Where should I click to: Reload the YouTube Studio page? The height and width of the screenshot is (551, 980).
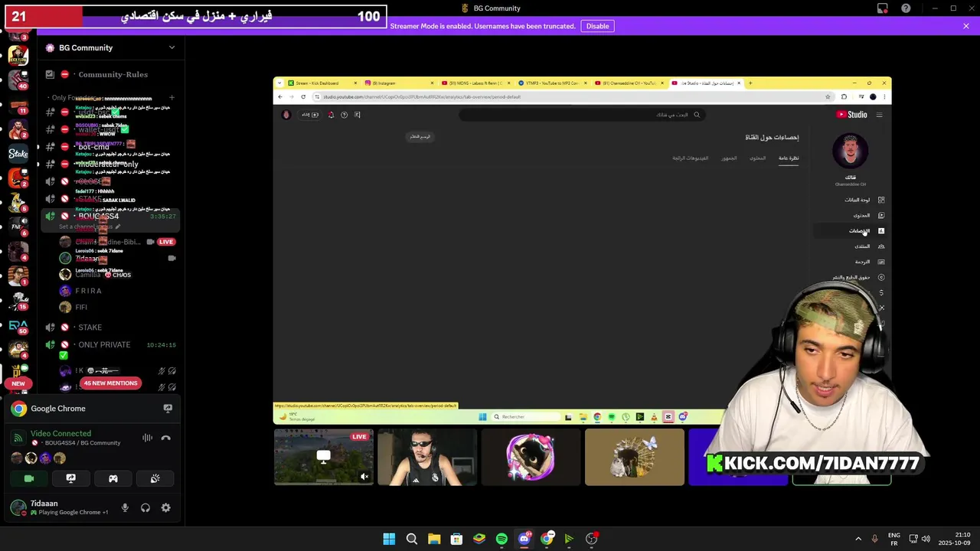(x=303, y=96)
